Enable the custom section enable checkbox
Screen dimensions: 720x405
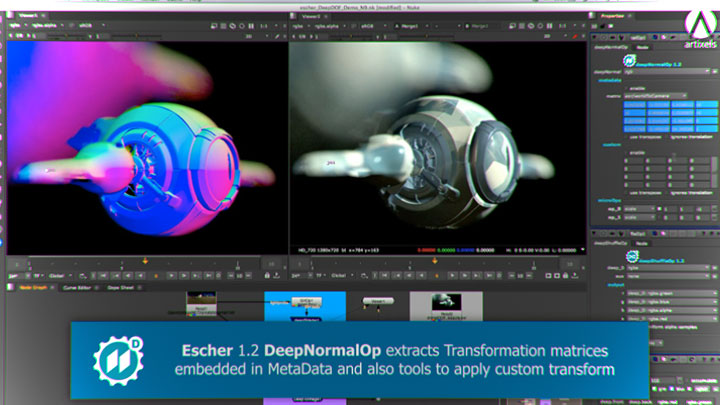[x=626, y=152]
